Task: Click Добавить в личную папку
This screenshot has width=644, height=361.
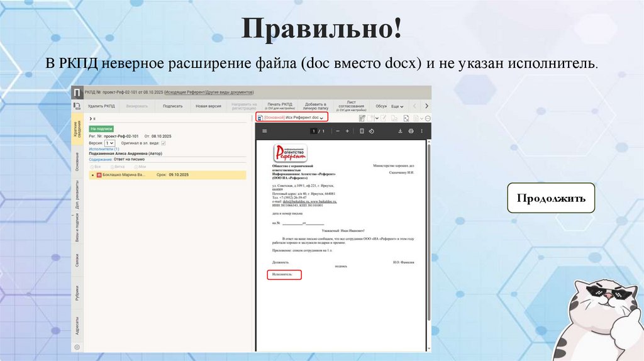Action: [316, 106]
